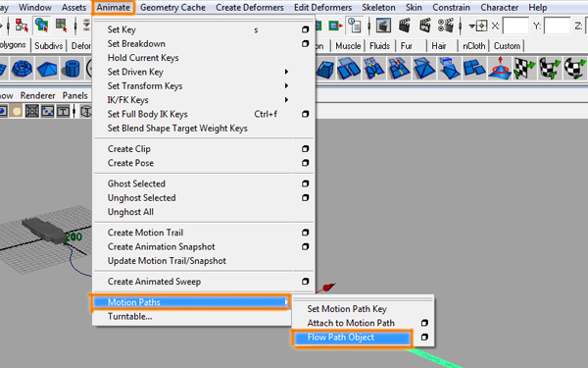Click the spherical UV mapping checkerboard icon
This screenshot has height=368, width=588.
click(x=574, y=69)
